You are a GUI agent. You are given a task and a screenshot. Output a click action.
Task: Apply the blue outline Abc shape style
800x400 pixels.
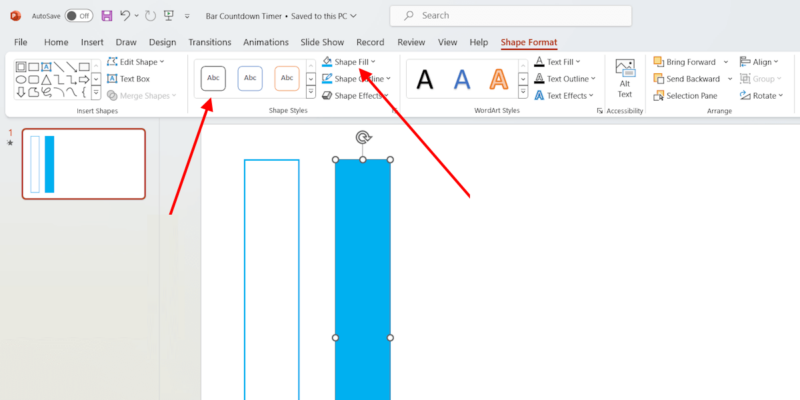point(250,79)
